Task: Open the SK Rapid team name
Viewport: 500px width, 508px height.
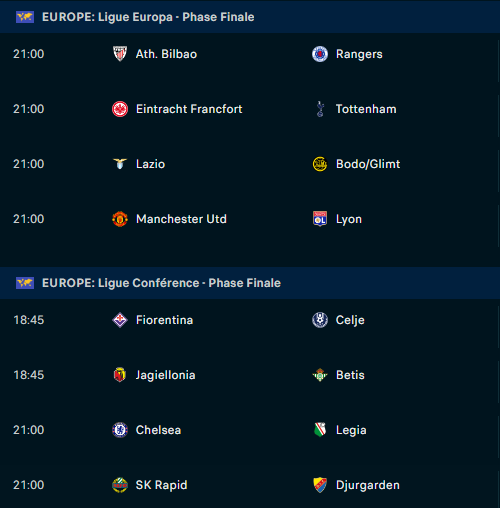Action: (x=161, y=485)
